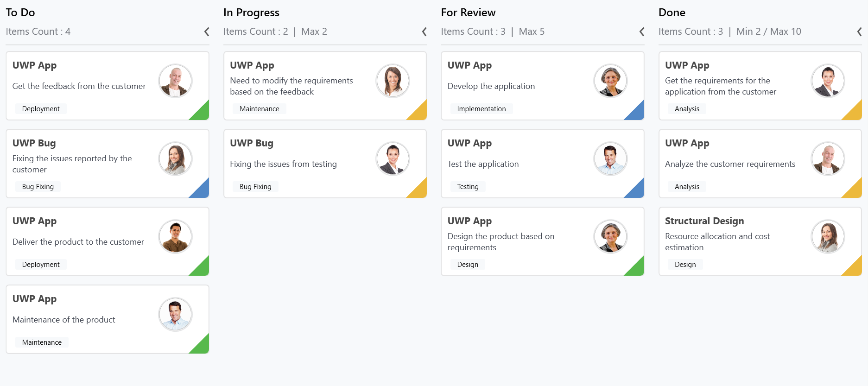Click yellow corner marker on Structural Design card

855,269
